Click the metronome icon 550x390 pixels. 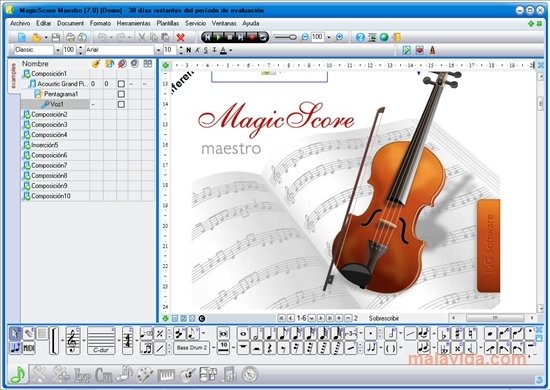pos(432,50)
